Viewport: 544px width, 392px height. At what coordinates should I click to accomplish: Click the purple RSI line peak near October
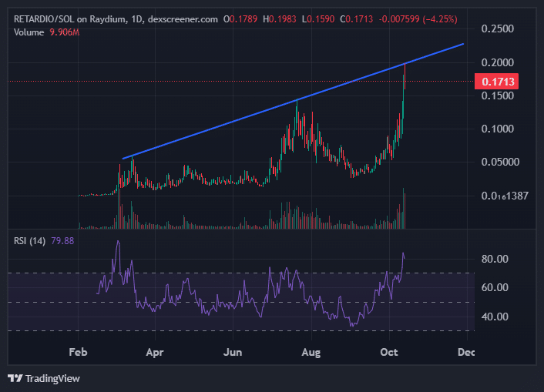coord(403,253)
